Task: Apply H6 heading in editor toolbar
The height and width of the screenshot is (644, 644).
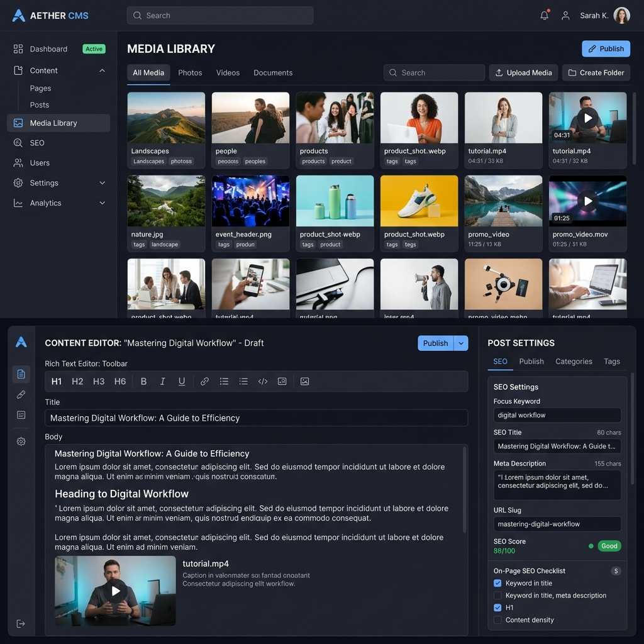Action: click(x=120, y=382)
